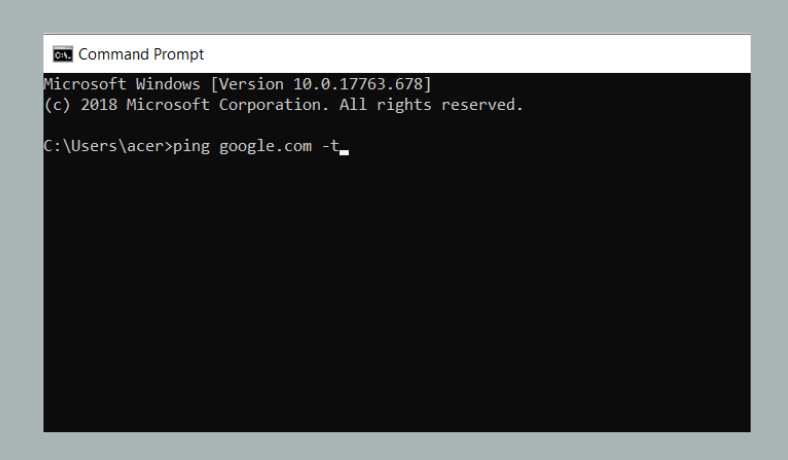
Task: Click the word Windows in first line
Action: [168, 84]
